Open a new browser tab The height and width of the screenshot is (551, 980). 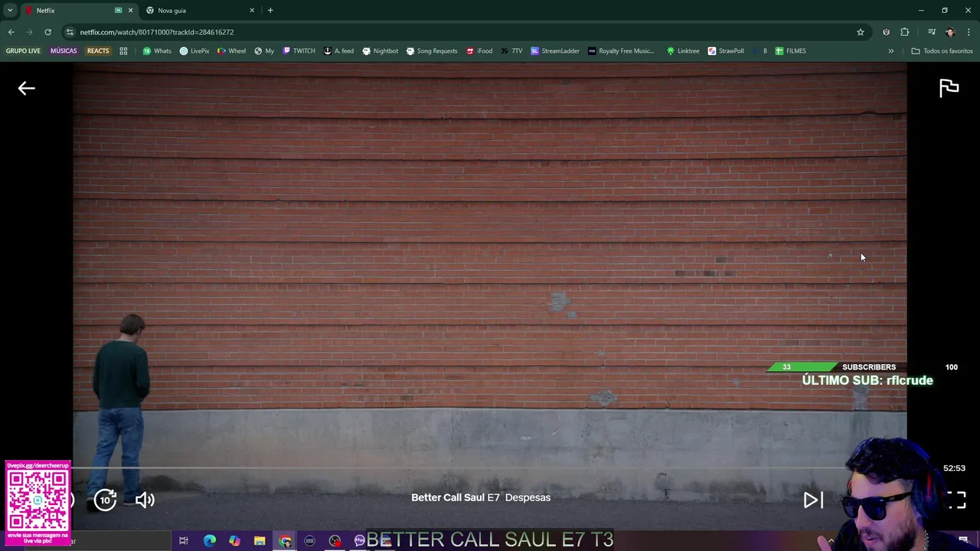[270, 11]
